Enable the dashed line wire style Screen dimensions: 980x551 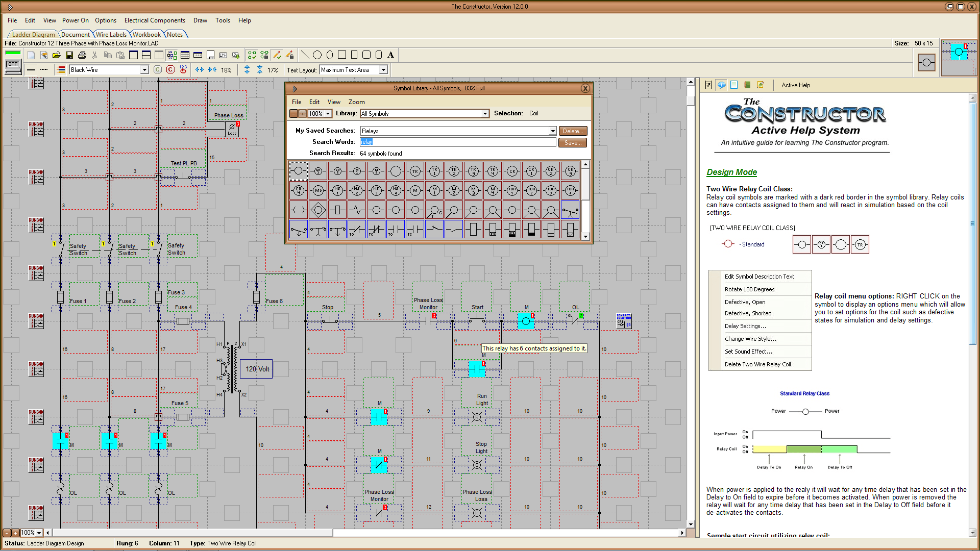point(44,69)
